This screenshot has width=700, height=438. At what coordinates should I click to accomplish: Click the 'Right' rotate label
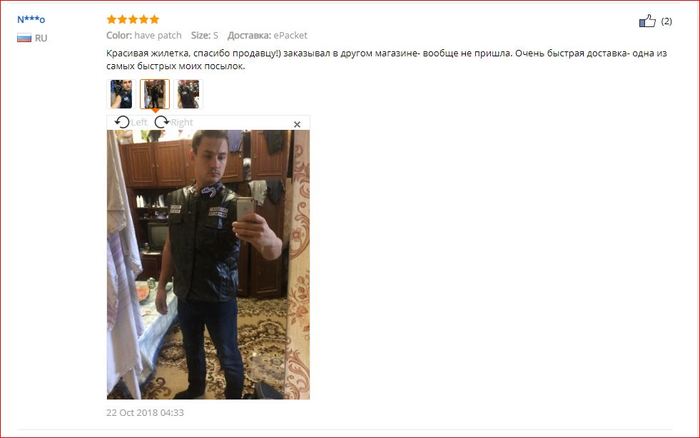click(x=182, y=122)
